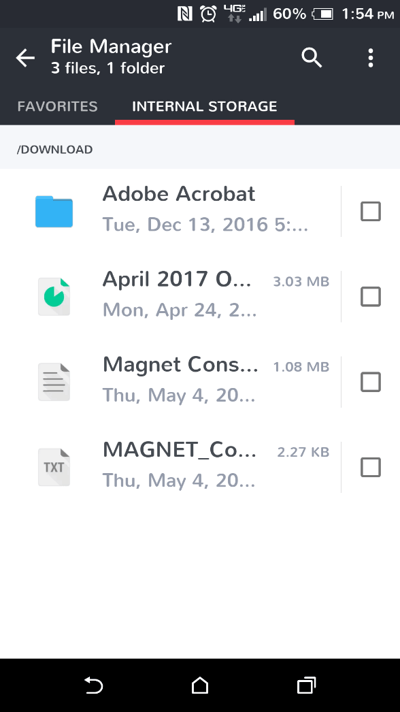Open the search magnifier icon
The image size is (400, 712).
[311, 58]
